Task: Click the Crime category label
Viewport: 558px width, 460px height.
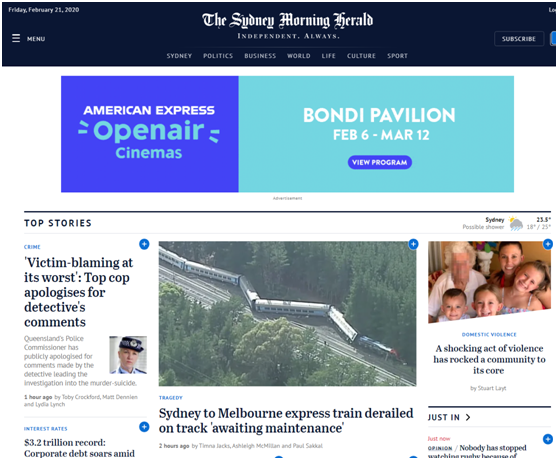Action: point(32,247)
